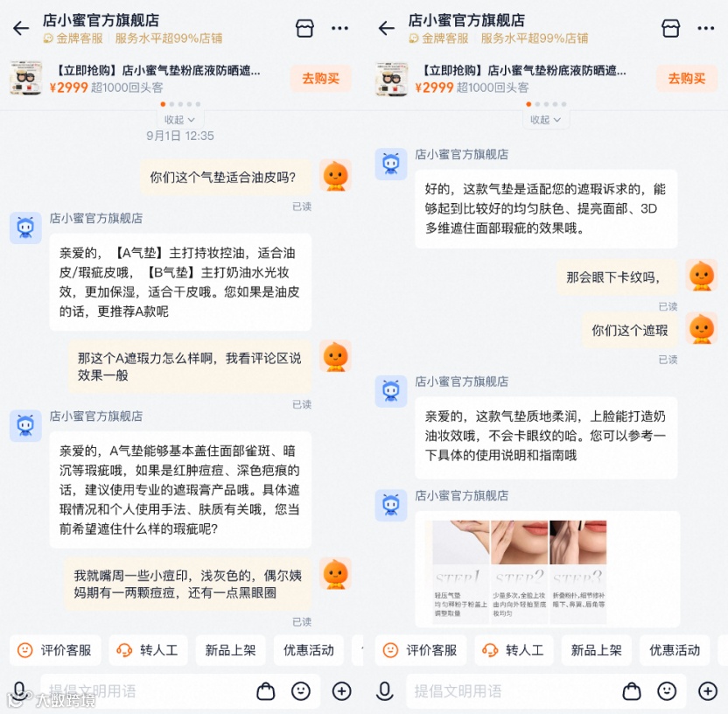Image resolution: width=728 pixels, height=714 pixels.
Task: Click the 去购买 button in left chat
Action: pyautogui.click(x=320, y=79)
